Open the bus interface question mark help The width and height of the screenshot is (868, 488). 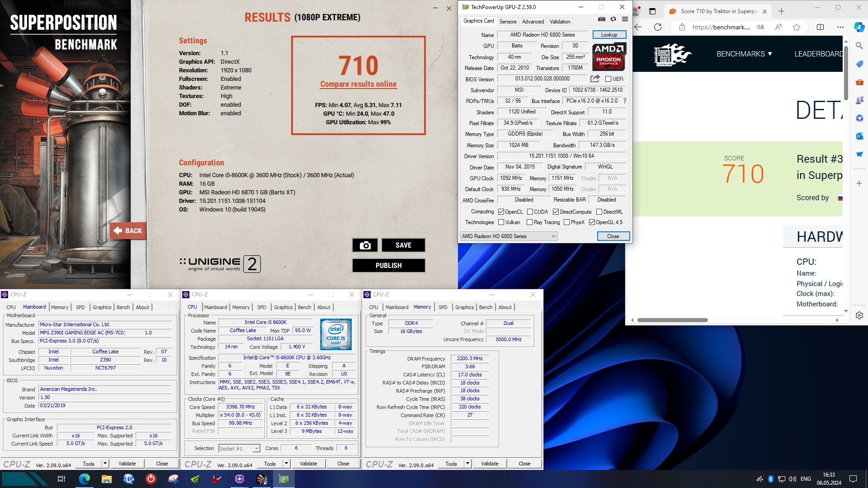point(625,101)
